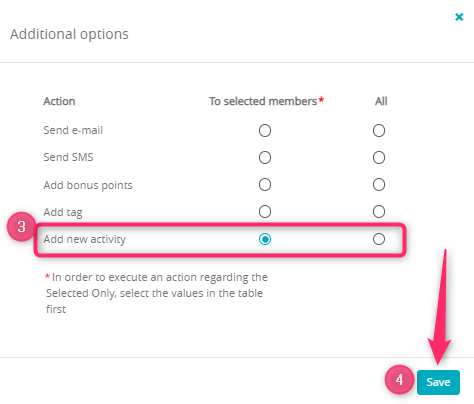Close the Additional options dialog

[x=459, y=17]
